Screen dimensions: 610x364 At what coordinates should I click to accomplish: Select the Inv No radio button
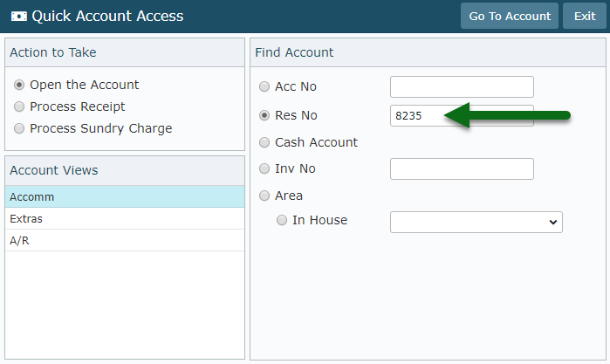[264, 168]
